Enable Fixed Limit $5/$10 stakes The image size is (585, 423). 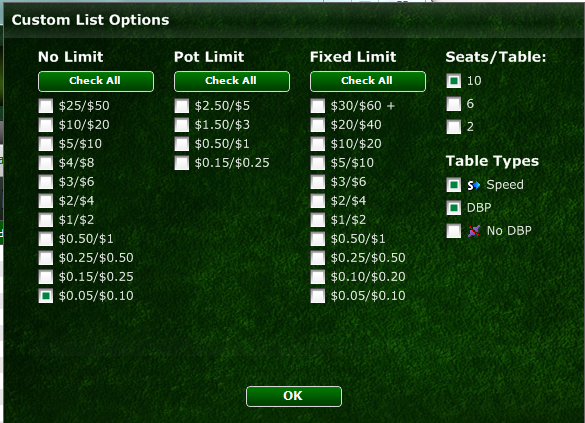click(x=318, y=163)
